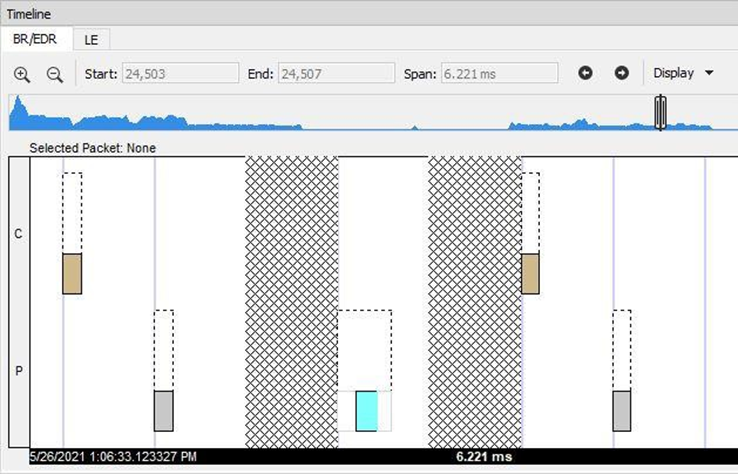
Task: Click the Start field showing 24,503
Action: pos(180,74)
